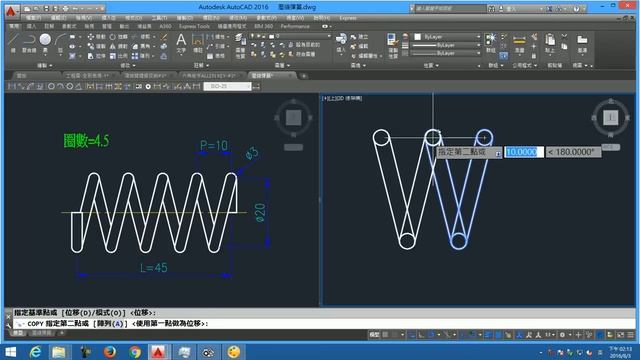Click the Create block (建立) button
640x360 pixels.
click(360, 37)
